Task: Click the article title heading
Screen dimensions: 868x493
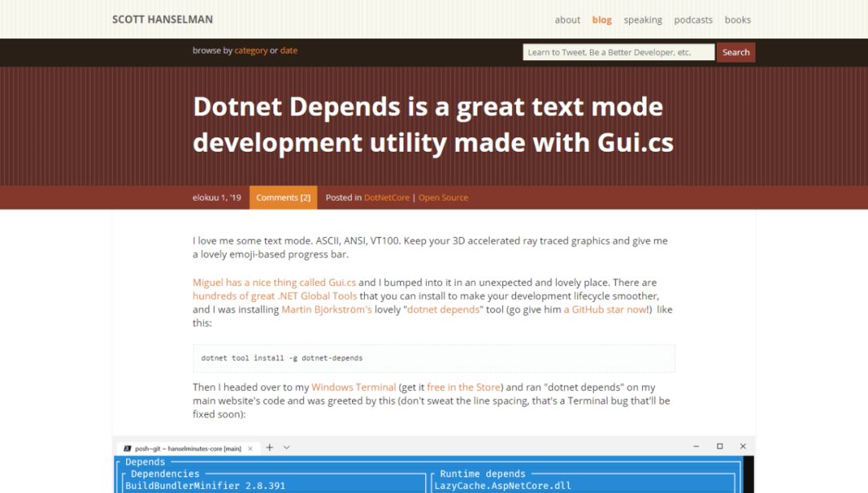Action: click(433, 124)
